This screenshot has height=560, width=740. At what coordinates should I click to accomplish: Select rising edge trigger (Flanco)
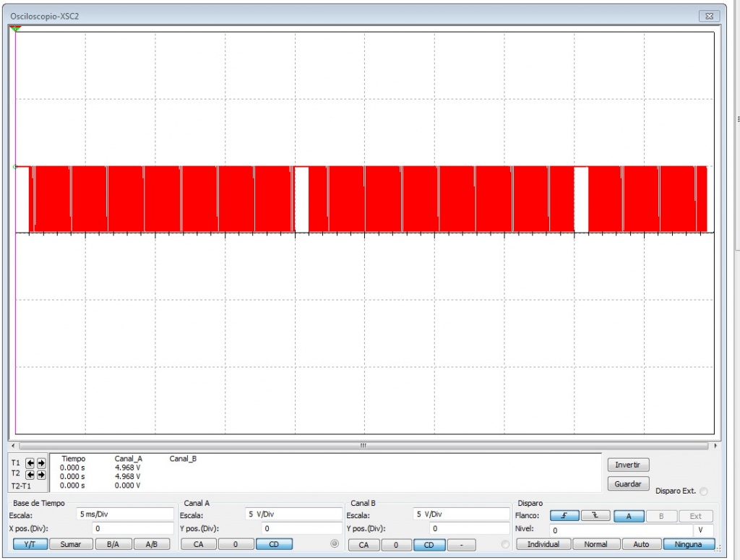coord(564,516)
